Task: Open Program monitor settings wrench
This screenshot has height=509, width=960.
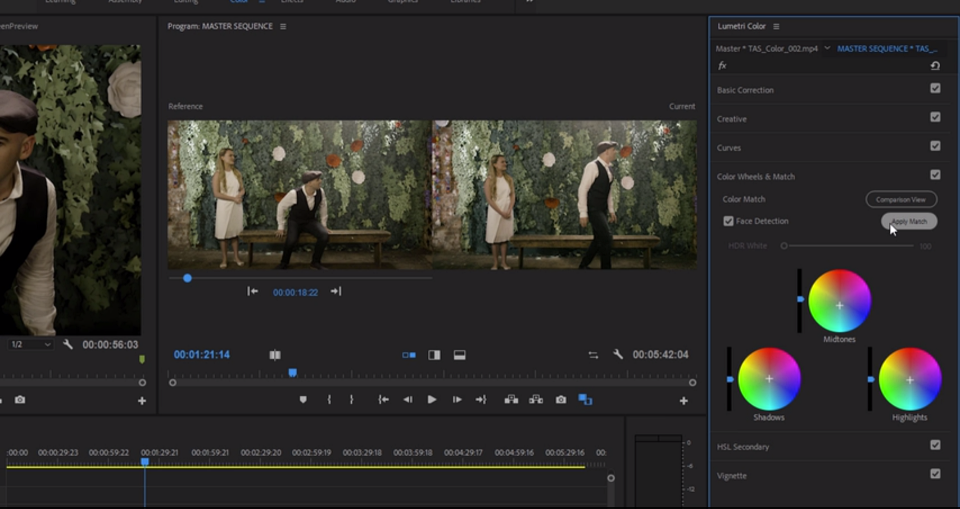Action: click(618, 354)
